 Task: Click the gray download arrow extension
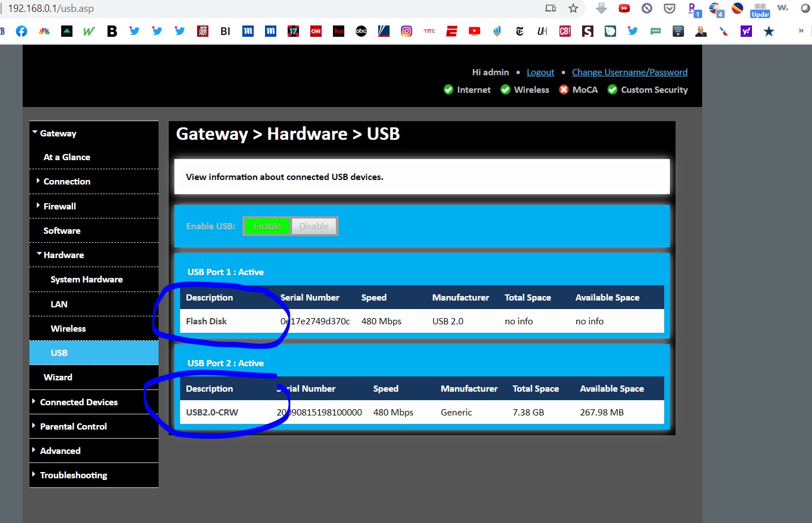601,8
